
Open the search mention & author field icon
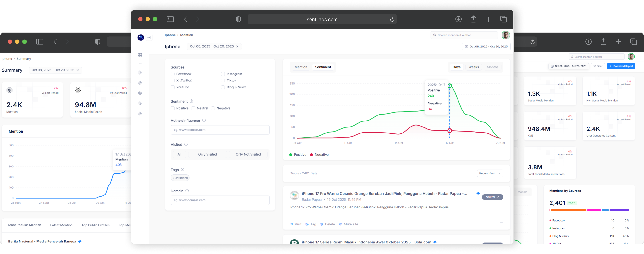tap(435, 35)
